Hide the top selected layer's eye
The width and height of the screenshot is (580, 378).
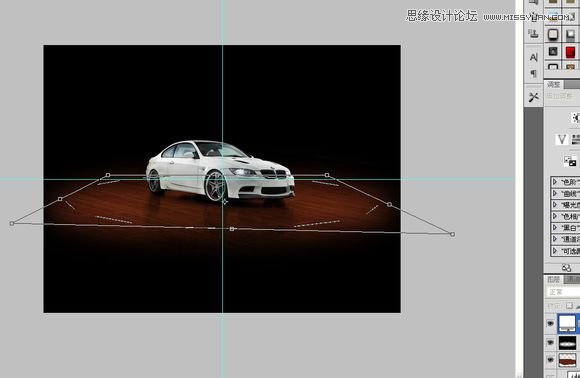tap(550, 323)
